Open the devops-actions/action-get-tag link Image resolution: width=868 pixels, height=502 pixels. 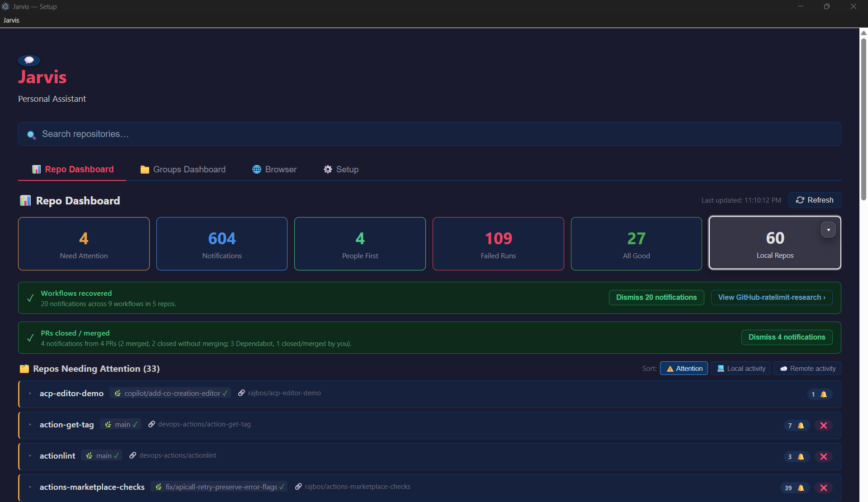click(x=204, y=424)
